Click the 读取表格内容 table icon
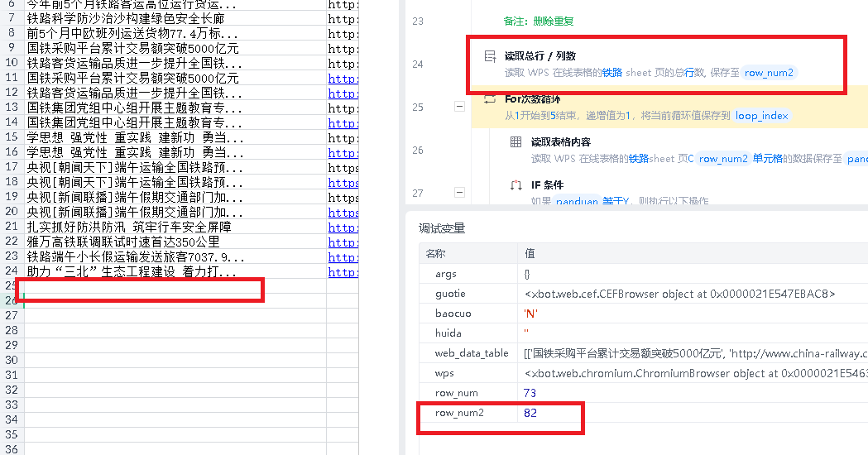Screen dimensions: 868x455 coord(516,142)
